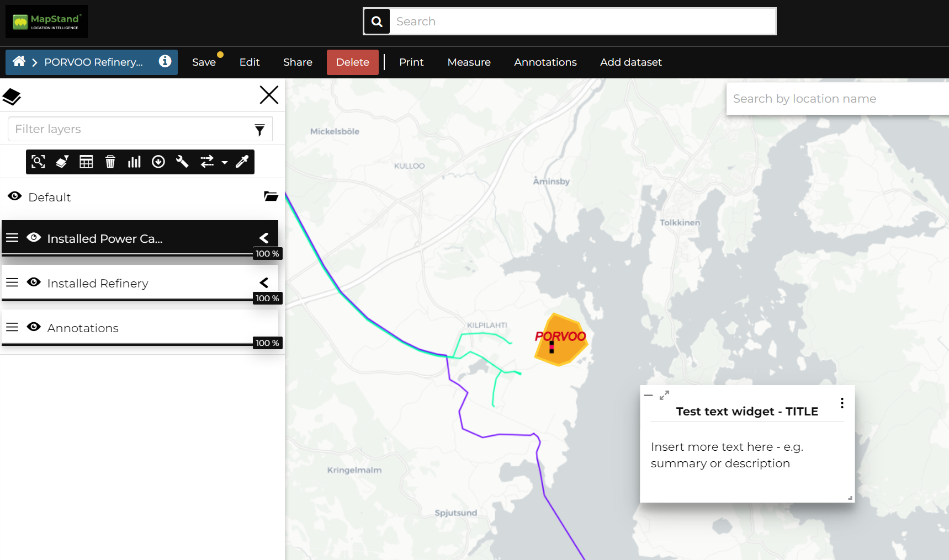
Task: Click the MapStand logo
Action: coord(46,22)
